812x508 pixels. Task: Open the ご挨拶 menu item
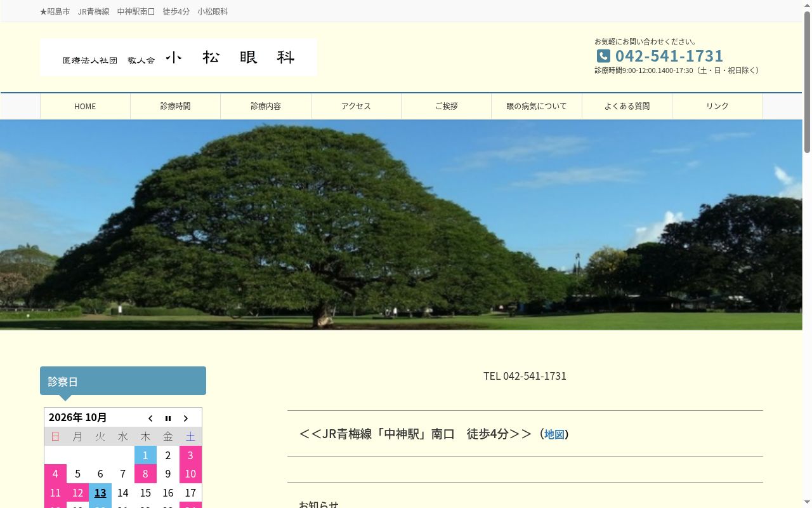446,106
